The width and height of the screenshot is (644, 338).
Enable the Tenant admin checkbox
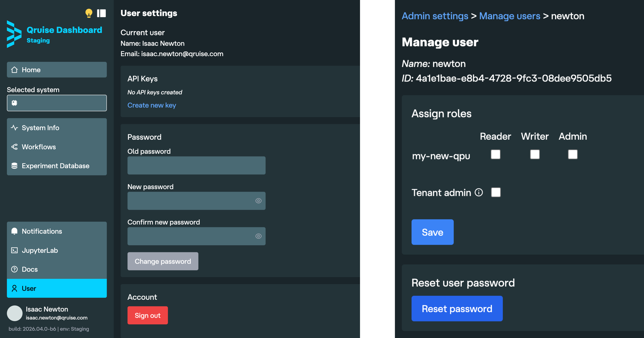click(x=496, y=192)
